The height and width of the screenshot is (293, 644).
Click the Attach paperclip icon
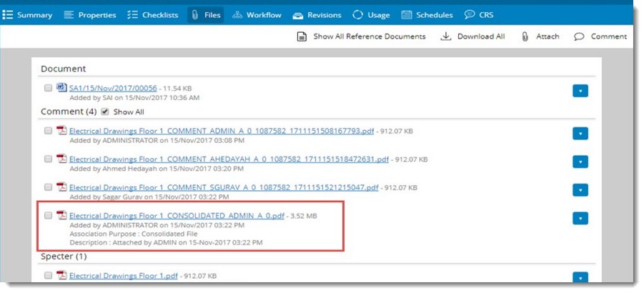tap(525, 36)
